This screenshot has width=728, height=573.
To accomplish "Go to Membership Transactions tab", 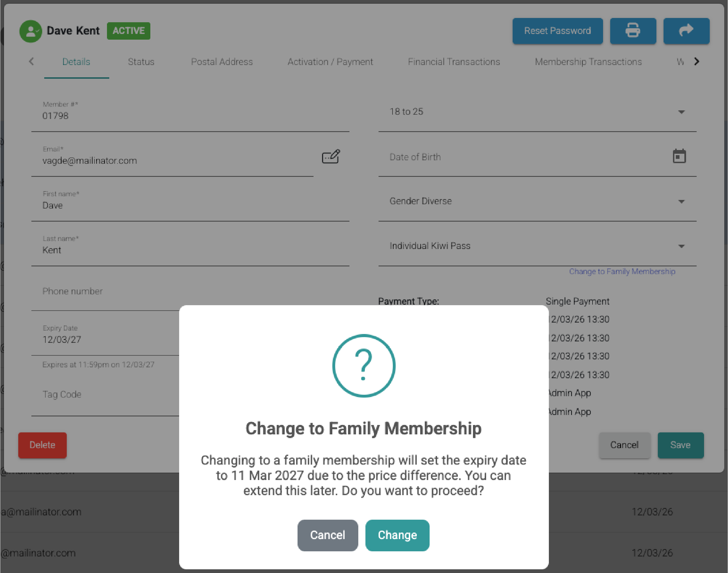I will click(x=588, y=62).
